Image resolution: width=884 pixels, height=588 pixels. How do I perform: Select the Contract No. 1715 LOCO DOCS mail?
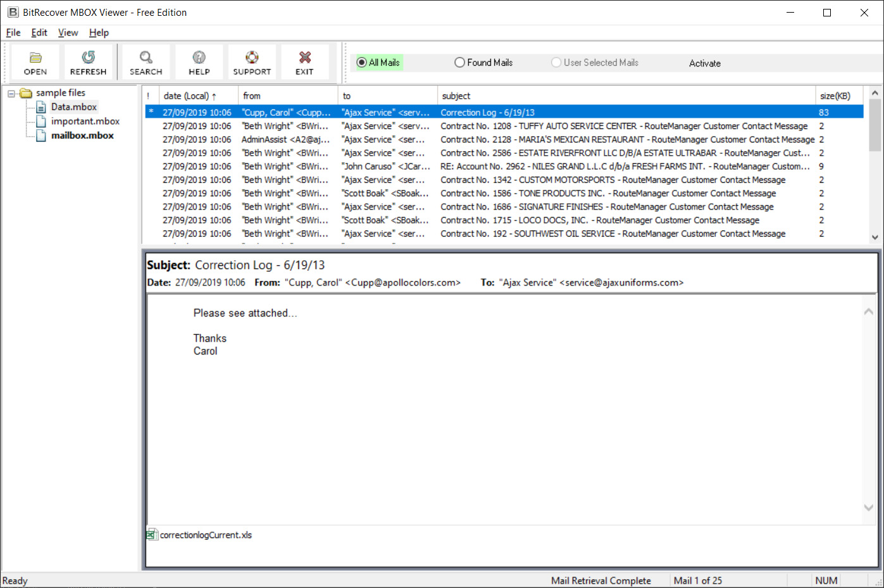(504, 220)
